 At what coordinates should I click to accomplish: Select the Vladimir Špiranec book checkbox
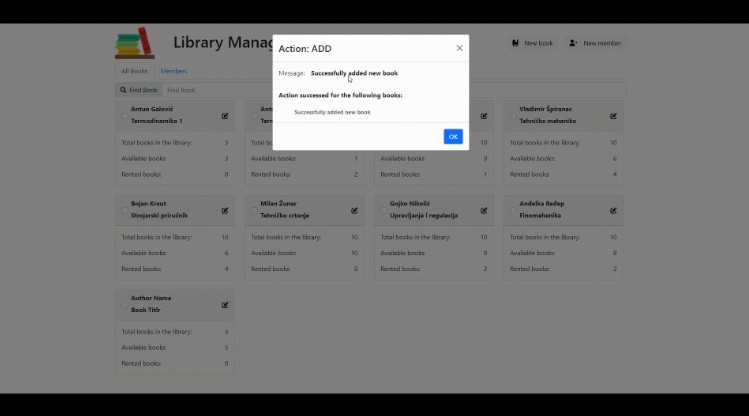(513, 115)
